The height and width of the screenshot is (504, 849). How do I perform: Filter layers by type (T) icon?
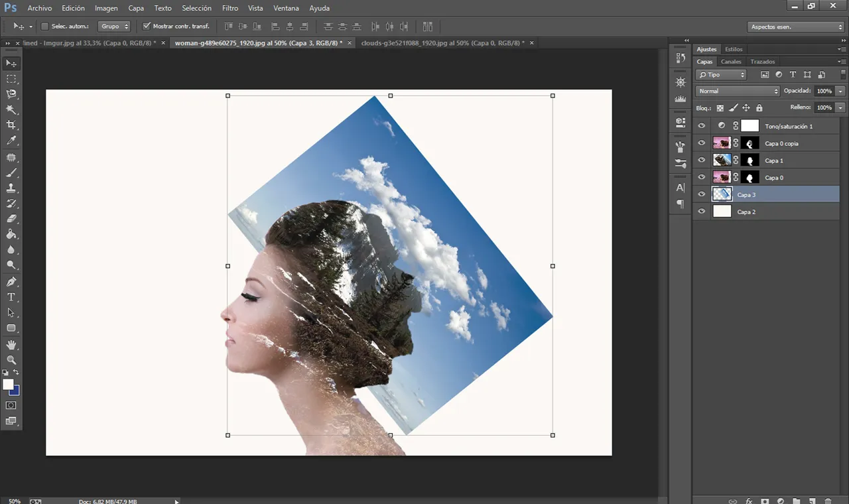[x=793, y=75]
